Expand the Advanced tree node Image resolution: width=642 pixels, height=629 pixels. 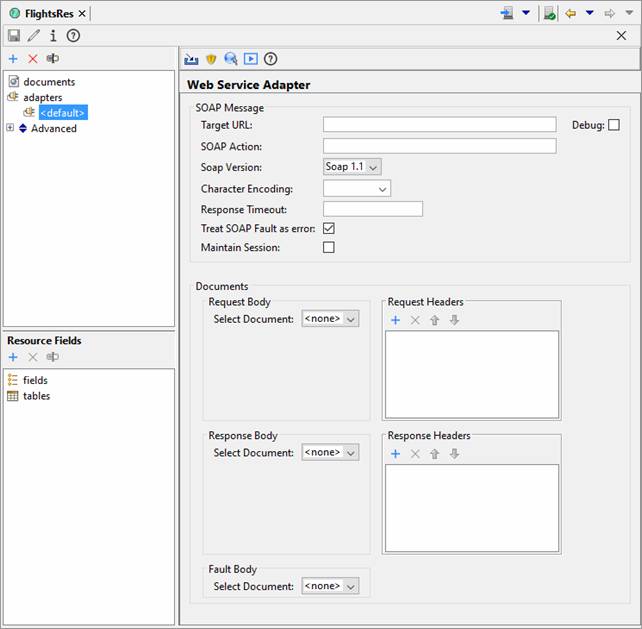tap(10, 128)
